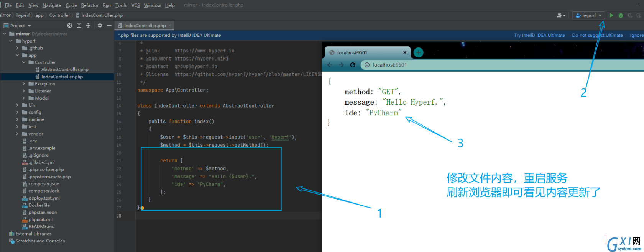This screenshot has height=252, width=644.
Task: Expand the Exception folder
Action: [24, 84]
